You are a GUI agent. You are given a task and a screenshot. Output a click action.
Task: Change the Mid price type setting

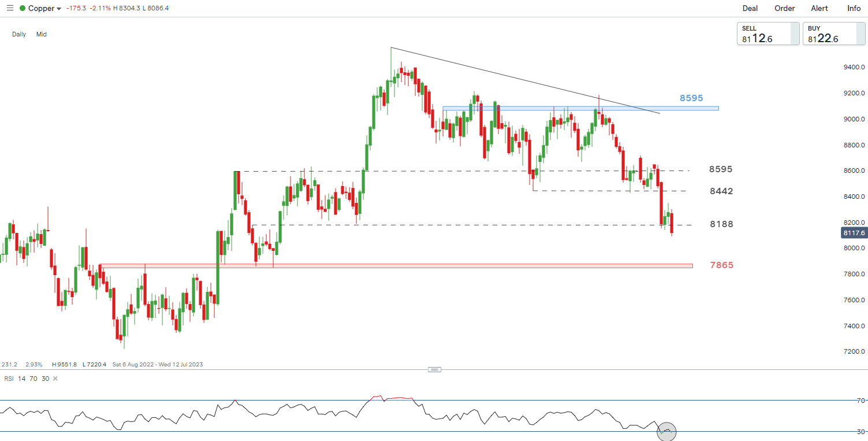42,34
